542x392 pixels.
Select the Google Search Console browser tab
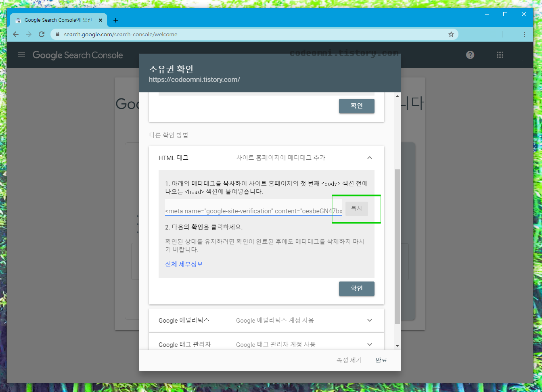[58, 20]
